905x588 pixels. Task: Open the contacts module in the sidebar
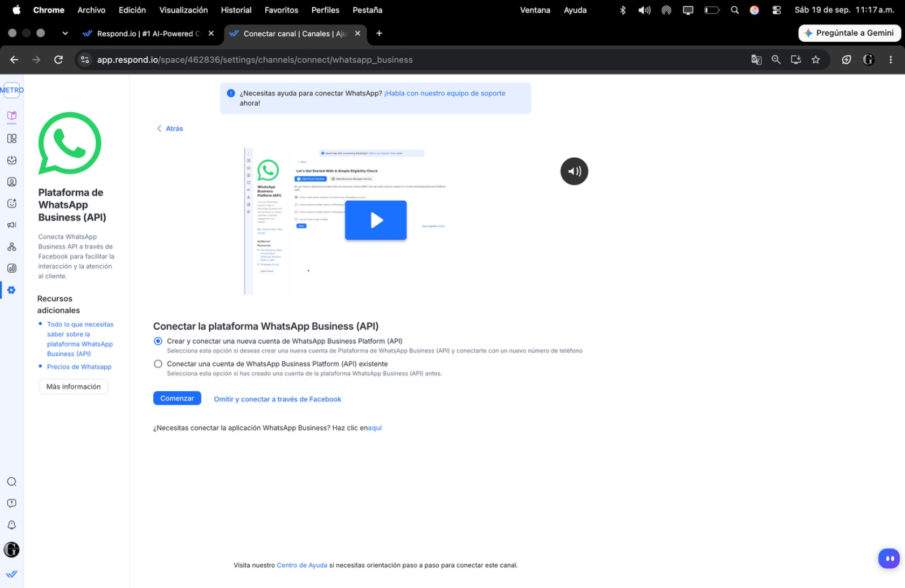[12, 182]
